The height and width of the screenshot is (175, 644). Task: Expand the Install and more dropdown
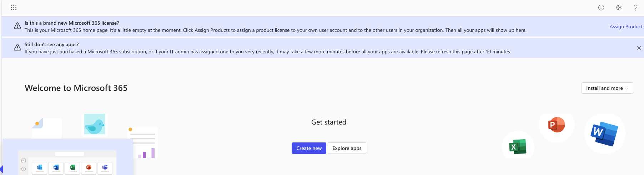point(607,88)
